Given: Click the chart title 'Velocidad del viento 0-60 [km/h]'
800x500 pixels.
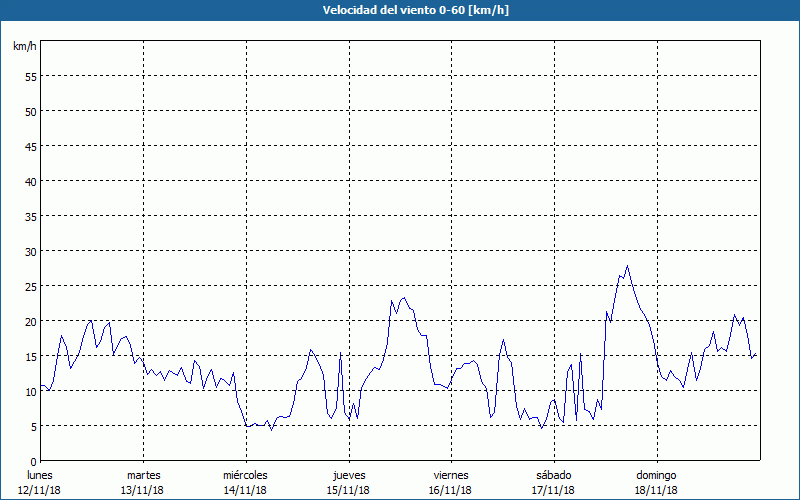Looking at the screenshot, I should [415, 10].
